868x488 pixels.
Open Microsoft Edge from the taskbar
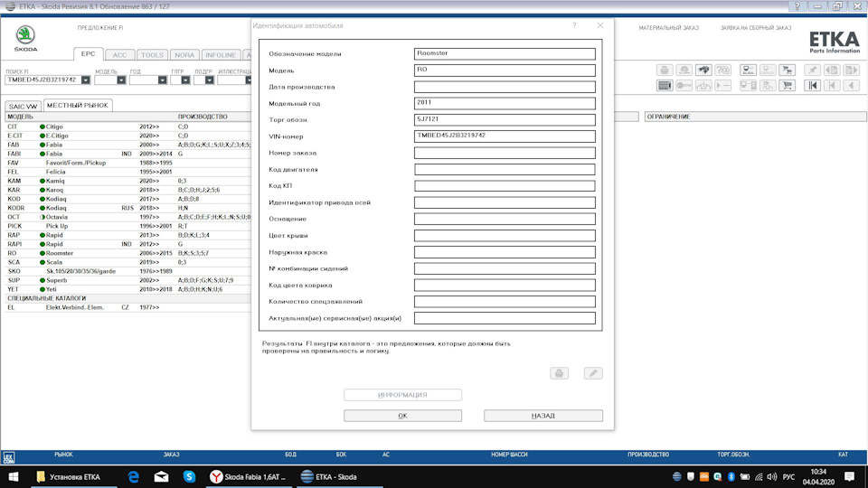click(x=134, y=476)
